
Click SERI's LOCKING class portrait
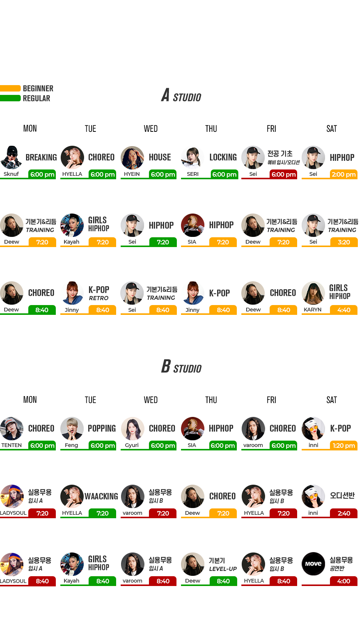click(193, 157)
